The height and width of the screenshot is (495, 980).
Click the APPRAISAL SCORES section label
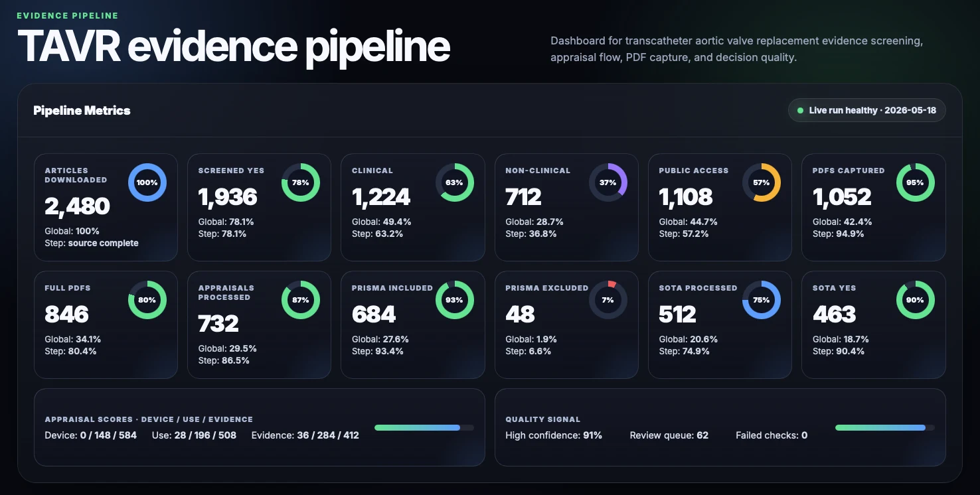(x=149, y=420)
